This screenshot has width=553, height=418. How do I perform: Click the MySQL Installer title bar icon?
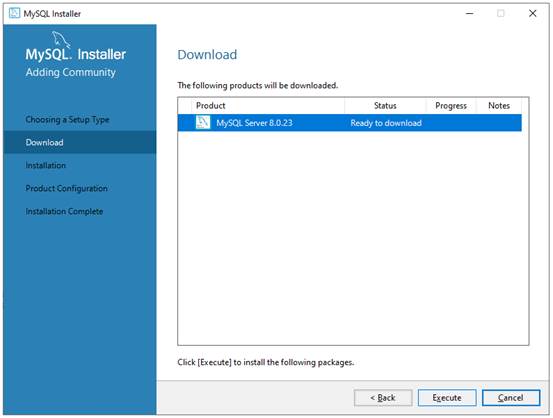[x=14, y=13]
